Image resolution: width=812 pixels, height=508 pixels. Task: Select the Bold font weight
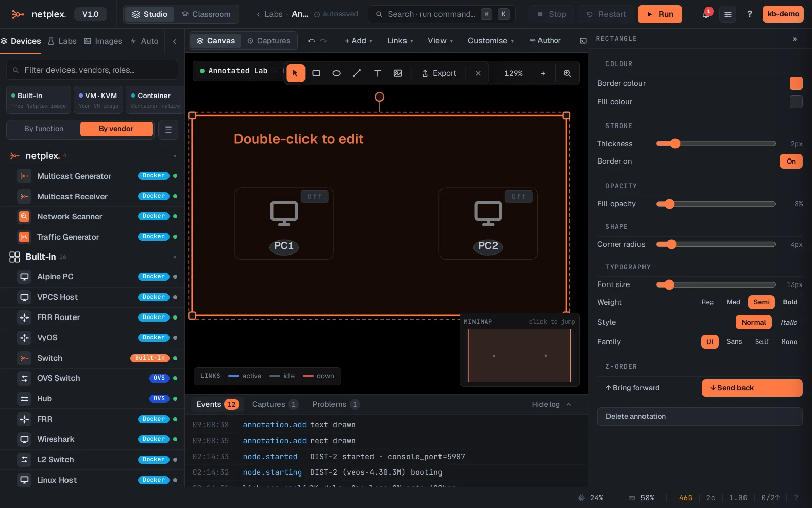(x=790, y=302)
